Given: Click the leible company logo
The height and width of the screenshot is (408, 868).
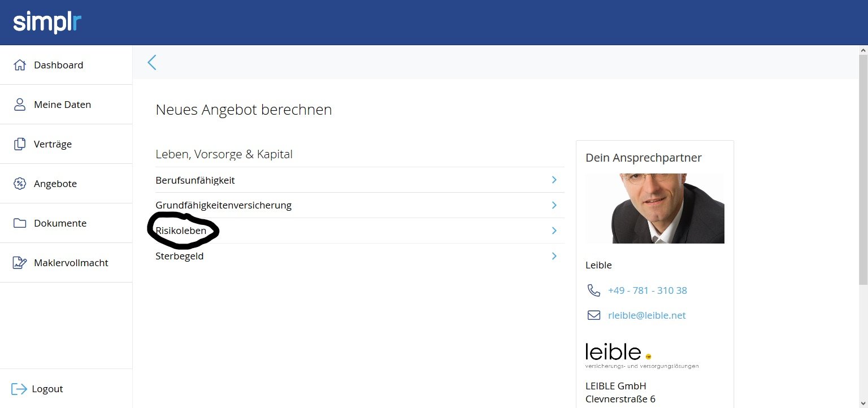Looking at the screenshot, I should (x=642, y=355).
